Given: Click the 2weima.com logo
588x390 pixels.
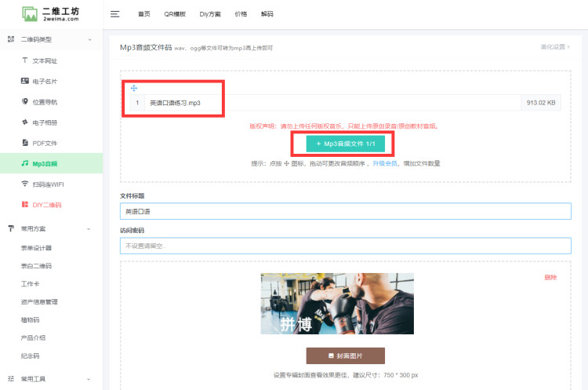Looking at the screenshot, I should [x=51, y=14].
